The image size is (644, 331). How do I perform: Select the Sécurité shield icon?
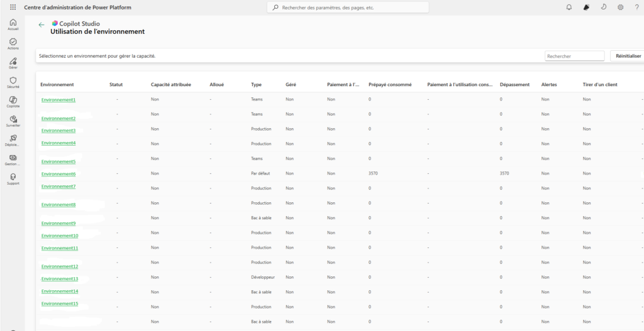point(13,82)
